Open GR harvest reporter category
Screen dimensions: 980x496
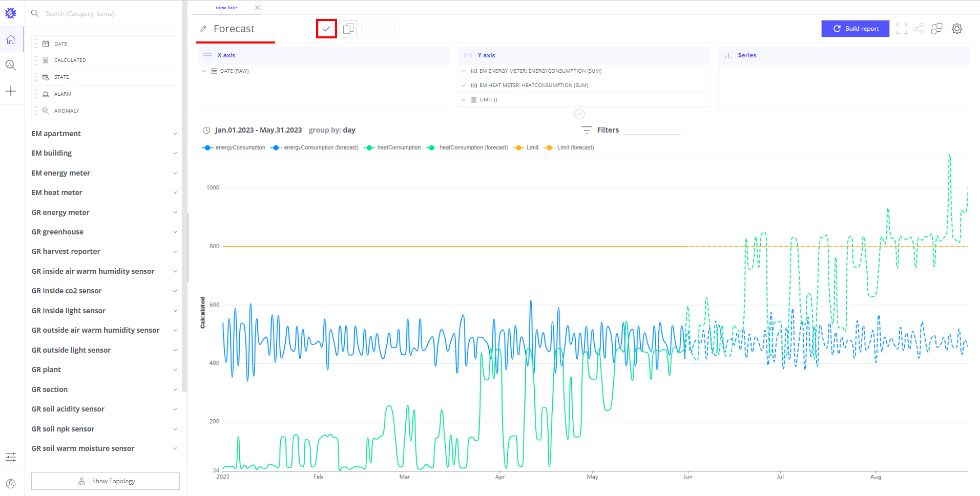click(104, 251)
